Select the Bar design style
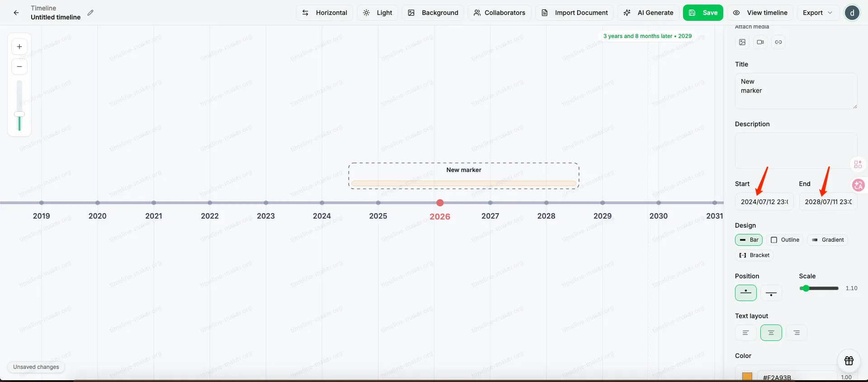The height and width of the screenshot is (382, 868). (749, 240)
